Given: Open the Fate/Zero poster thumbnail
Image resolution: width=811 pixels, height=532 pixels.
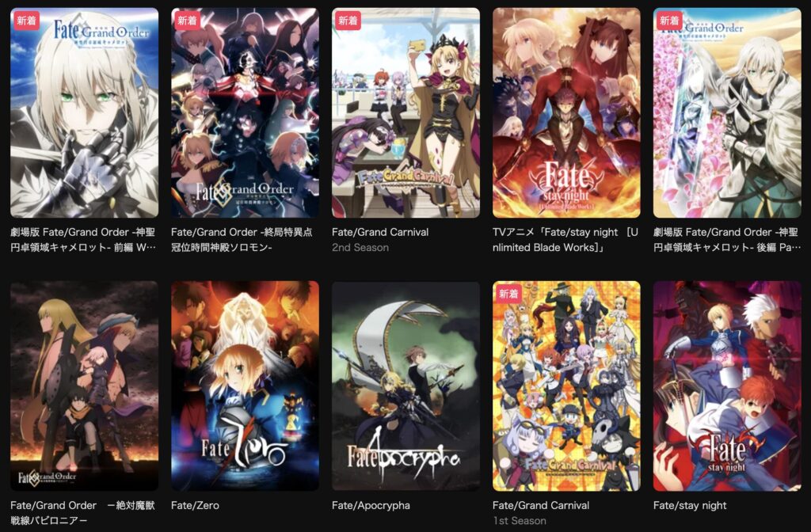Looking at the screenshot, I should click(245, 386).
